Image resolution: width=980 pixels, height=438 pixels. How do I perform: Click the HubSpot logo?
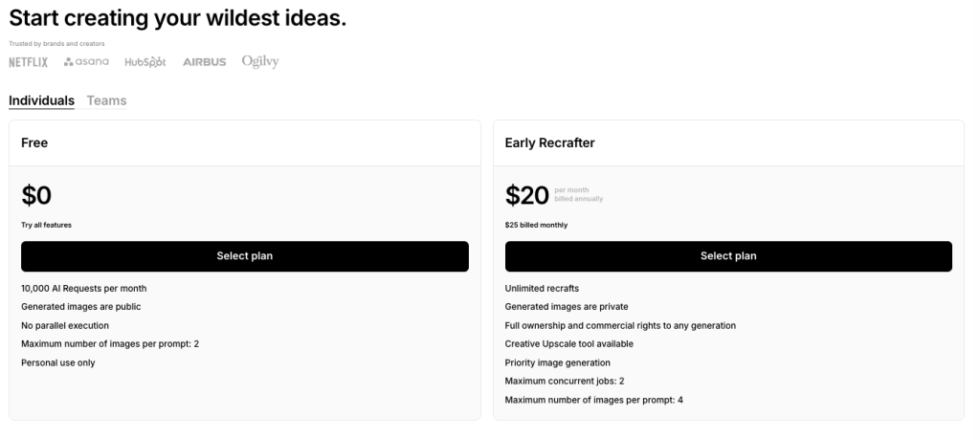click(145, 62)
